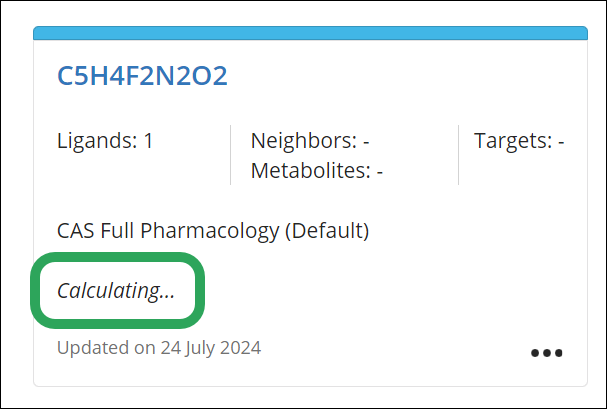The width and height of the screenshot is (607, 409).
Task: Click the dash value beside Targets
Action: pos(561,141)
